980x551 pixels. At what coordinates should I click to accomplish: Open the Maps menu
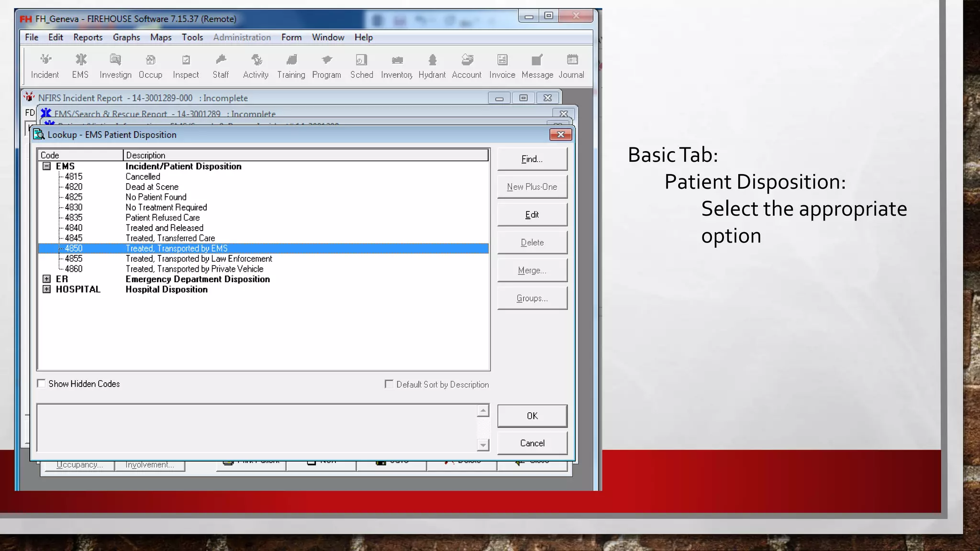tap(161, 37)
